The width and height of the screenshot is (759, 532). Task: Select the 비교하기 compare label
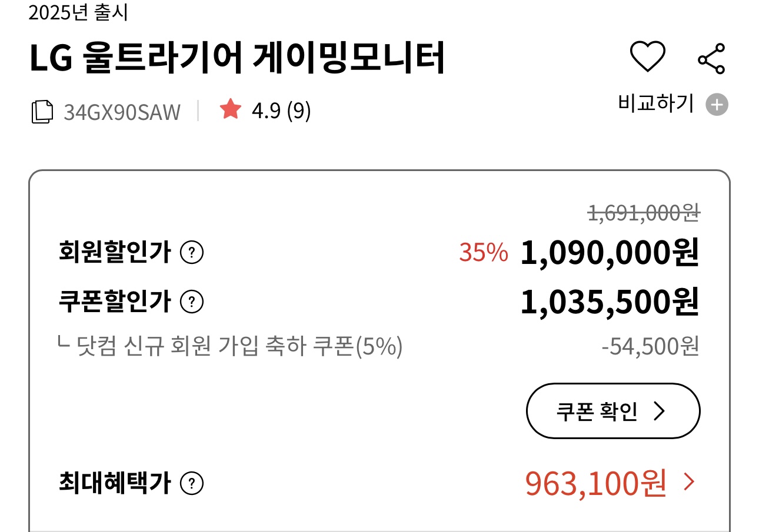tap(656, 104)
